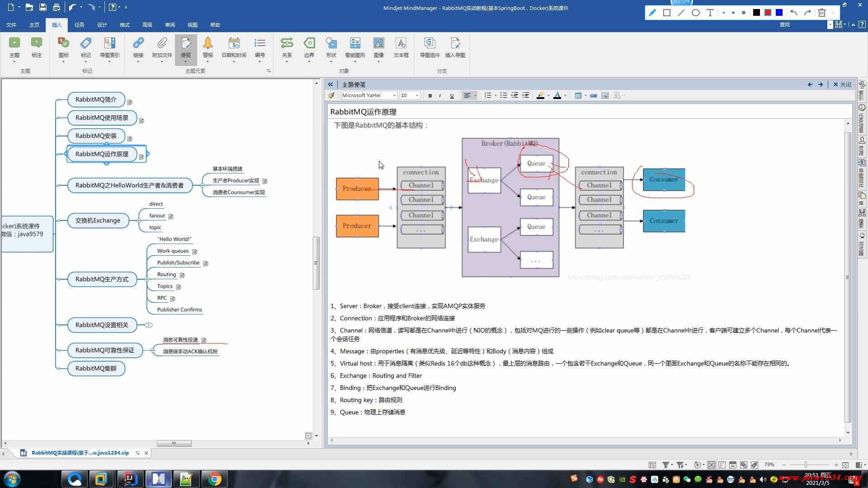Pick the black annotation color

coord(756,13)
